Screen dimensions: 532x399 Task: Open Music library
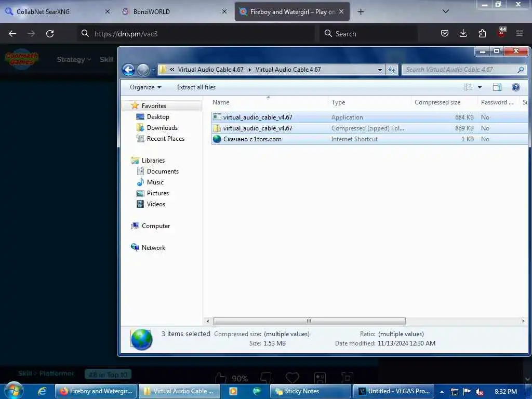click(155, 182)
